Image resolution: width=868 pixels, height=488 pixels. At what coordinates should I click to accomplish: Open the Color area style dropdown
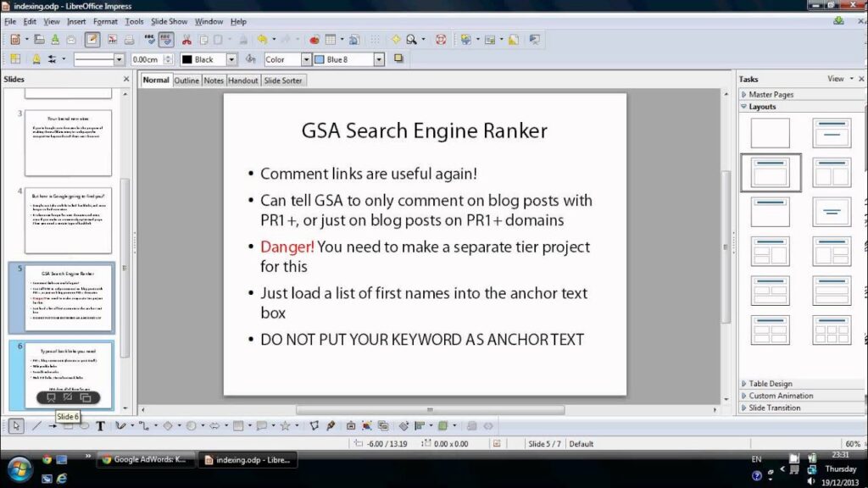tap(306, 59)
